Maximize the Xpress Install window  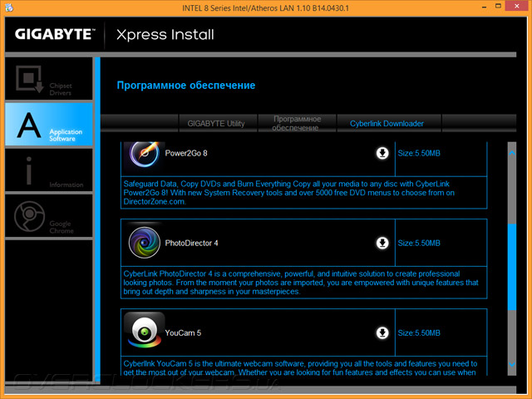coord(498,6)
